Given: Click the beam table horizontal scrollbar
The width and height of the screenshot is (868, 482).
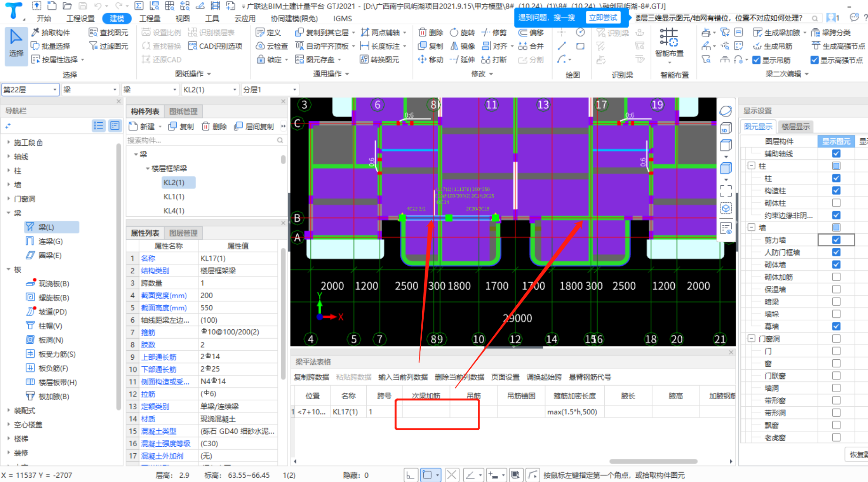Looking at the screenshot, I should [x=653, y=461].
